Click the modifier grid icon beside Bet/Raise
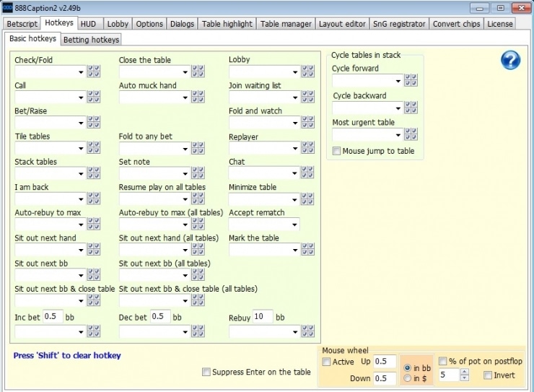The width and height of the screenshot is (534, 392). 94,122
